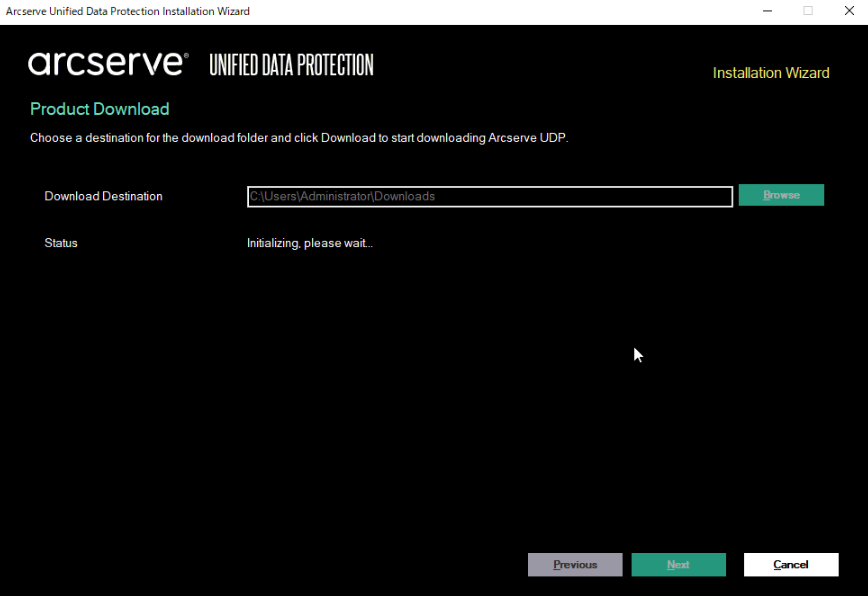Screen dimensions: 868x596
Task: Select the Product Download heading
Action: tap(100, 109)
